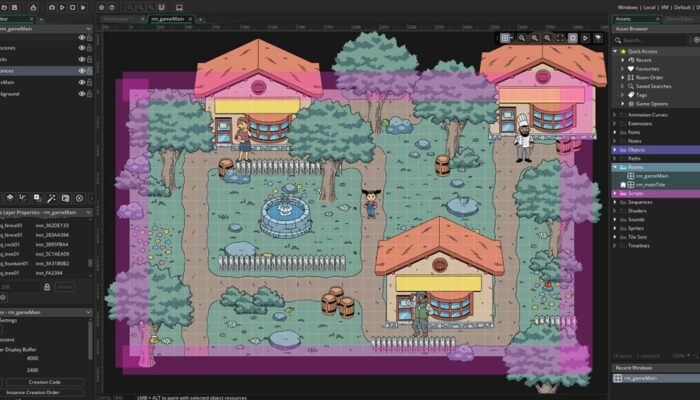The height and width of the screenshot is (400, 700).
Task: Click the Creation Code button
Action: point(46,381)
